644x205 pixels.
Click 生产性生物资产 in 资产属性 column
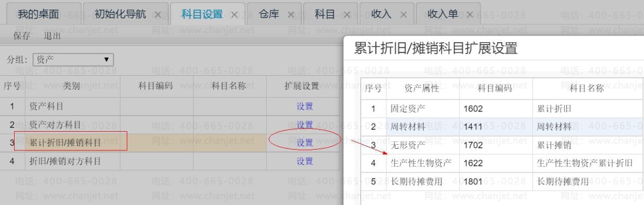(x=421, y=163)
